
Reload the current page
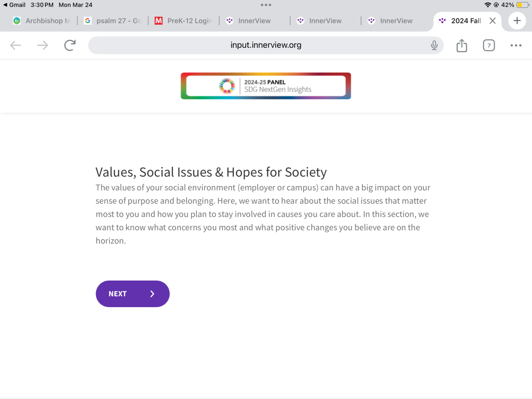(x=70, y=45)
